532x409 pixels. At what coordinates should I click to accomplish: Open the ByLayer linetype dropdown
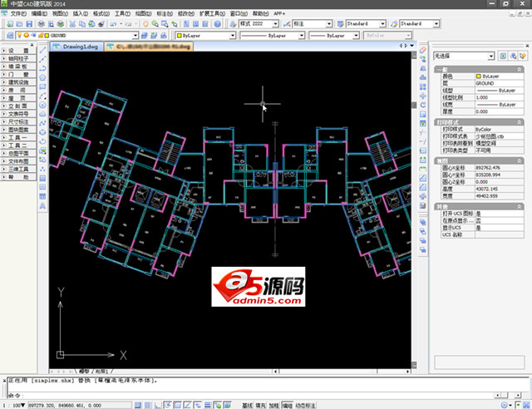(x=301, y=35)
